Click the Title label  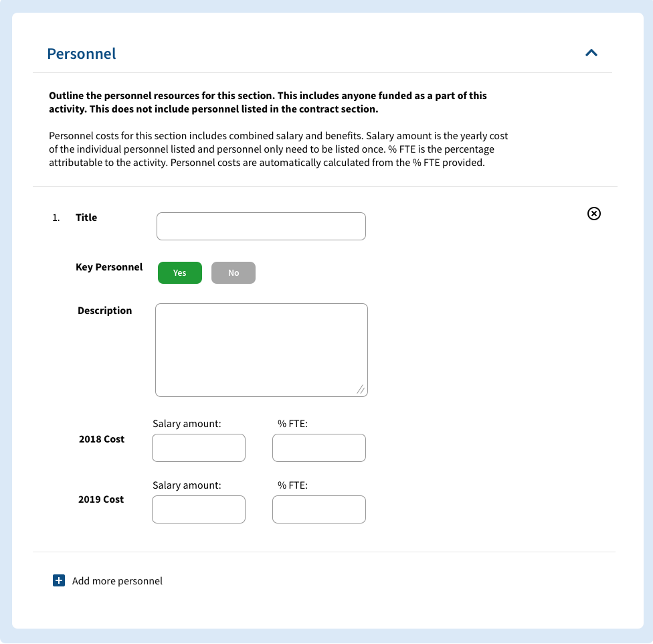pos(86,217)
